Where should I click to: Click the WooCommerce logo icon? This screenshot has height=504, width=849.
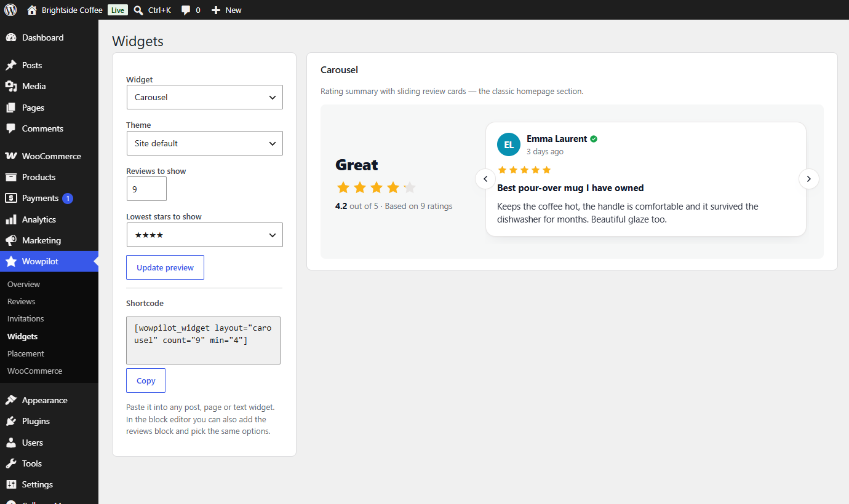click(11, 156)
